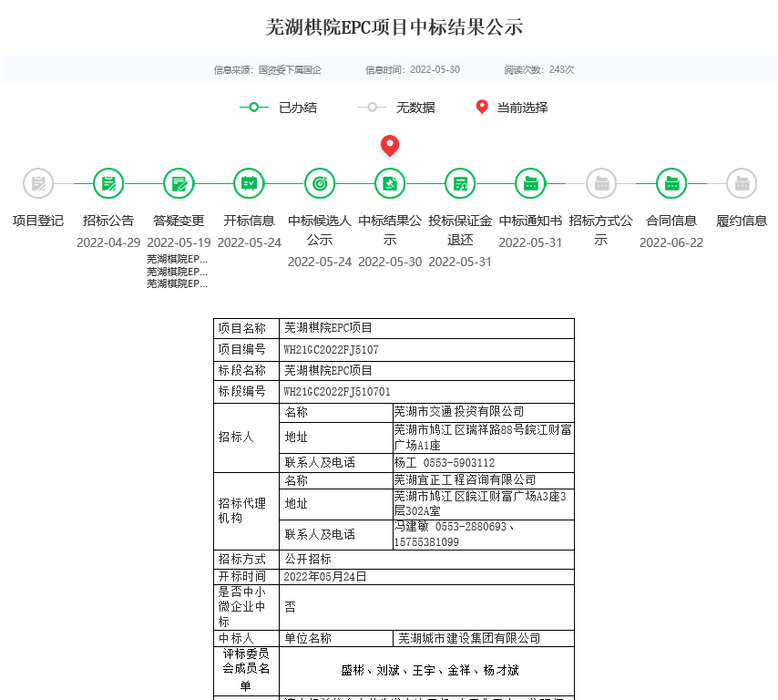The height and width of the screenshot is (700, 778).
Task: Select the 答疑变更 step icon
Action: (x=179, y=184)
